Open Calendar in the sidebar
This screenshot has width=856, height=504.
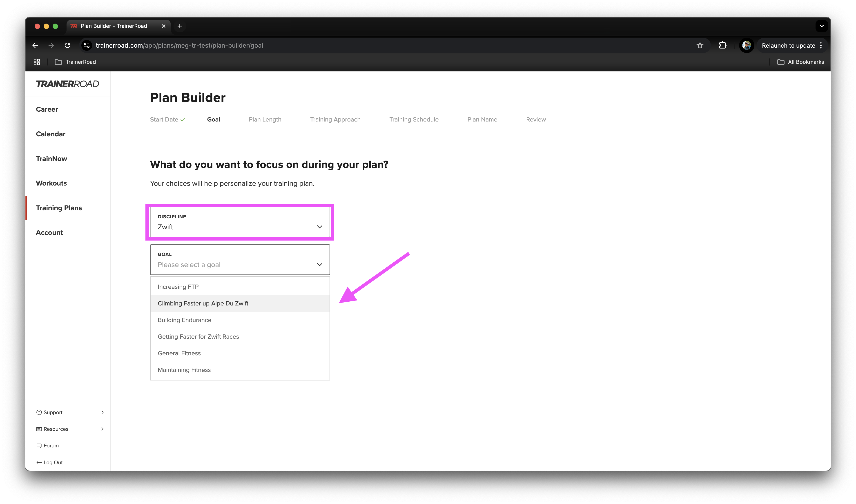click(51, 134)
